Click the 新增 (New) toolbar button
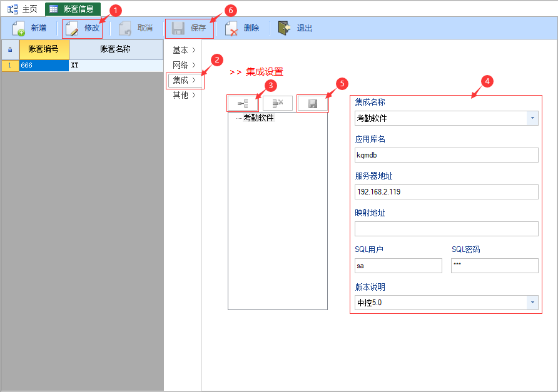 [29, 28]
